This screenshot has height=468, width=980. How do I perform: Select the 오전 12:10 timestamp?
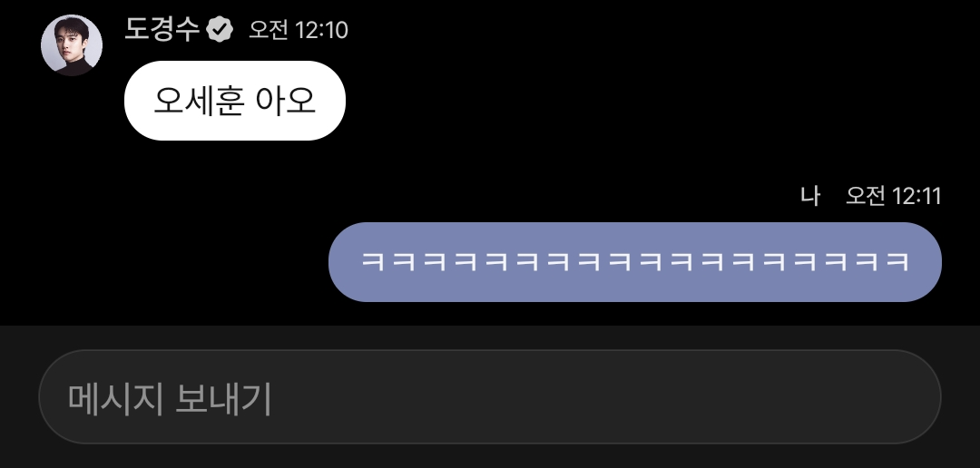(299, 30)
